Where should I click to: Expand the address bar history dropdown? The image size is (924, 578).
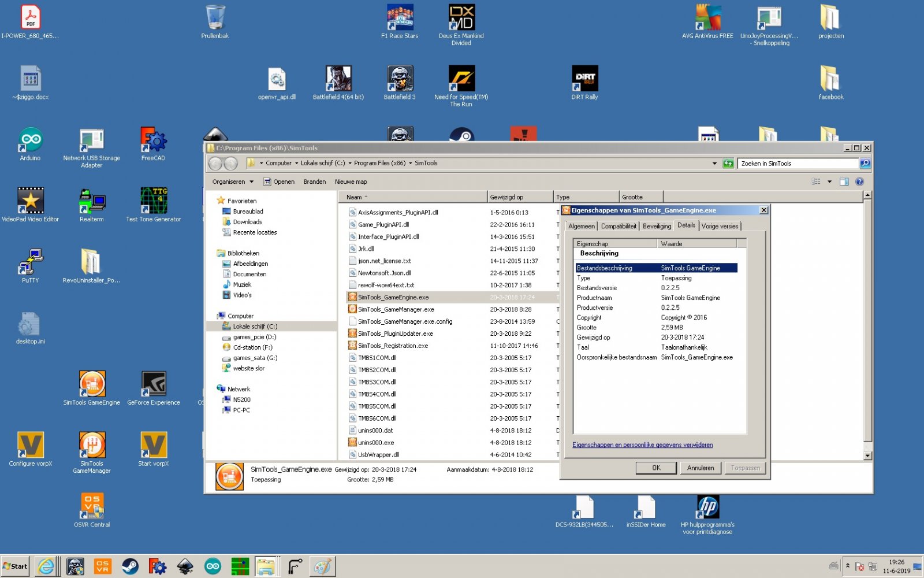point(714,164)
